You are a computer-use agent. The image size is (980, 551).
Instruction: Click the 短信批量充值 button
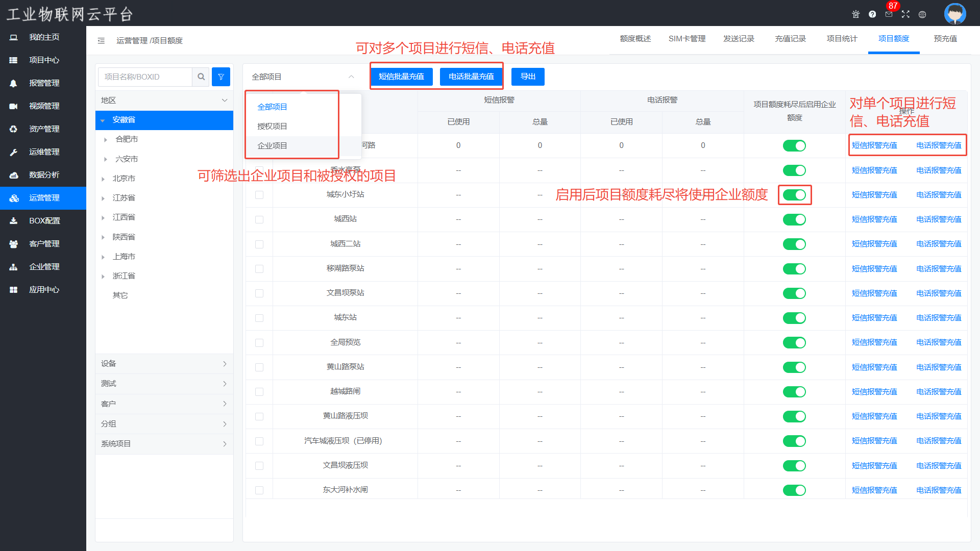401,77
